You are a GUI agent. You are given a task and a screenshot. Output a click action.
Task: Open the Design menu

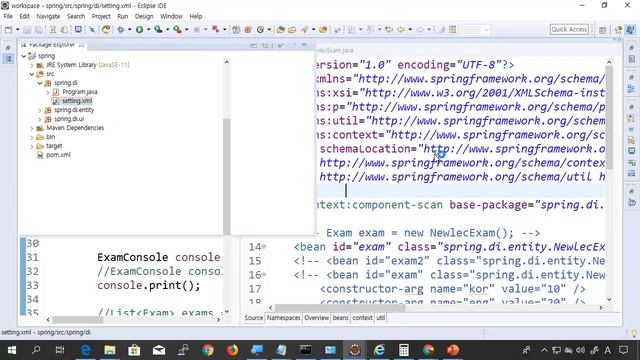tap(144, 16)
